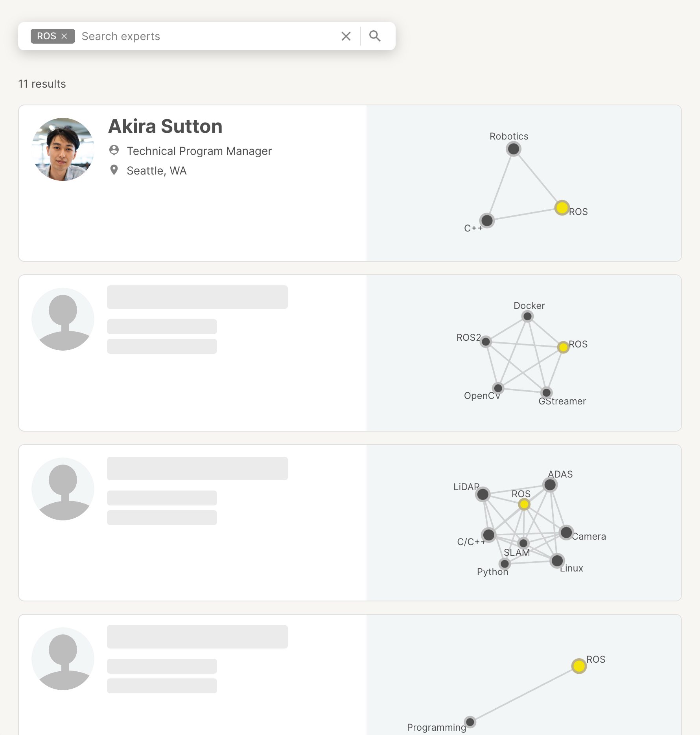
Task: Click the Camera skill node
Action: 566,533
